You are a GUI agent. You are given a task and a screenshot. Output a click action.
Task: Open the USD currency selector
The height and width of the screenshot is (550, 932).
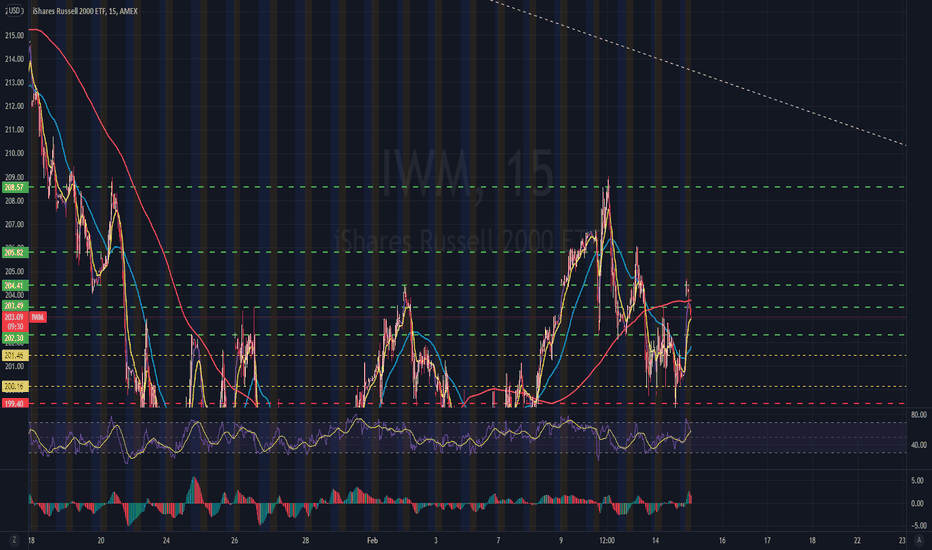[x=13, y=11]
